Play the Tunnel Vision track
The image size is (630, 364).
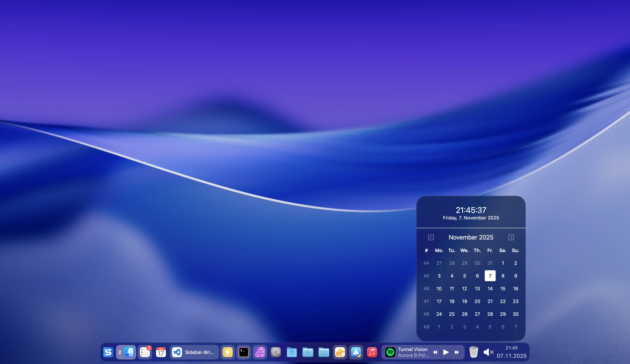(x=446, y=352)
